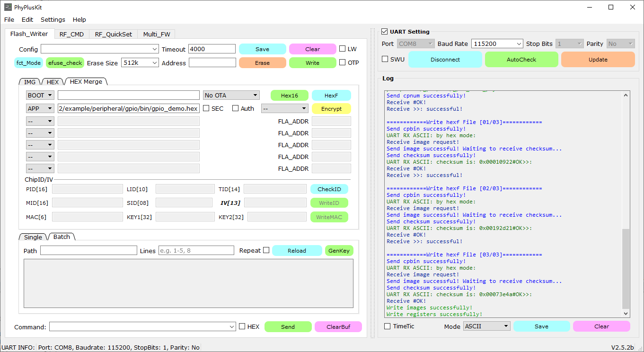Open the APP type dropdown

pyautogui.click(x=40, y=108)
